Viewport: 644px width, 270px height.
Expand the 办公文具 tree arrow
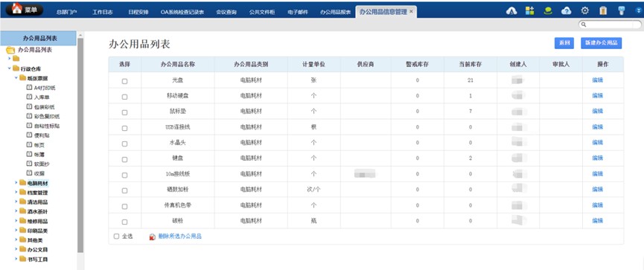coord(16,249)
